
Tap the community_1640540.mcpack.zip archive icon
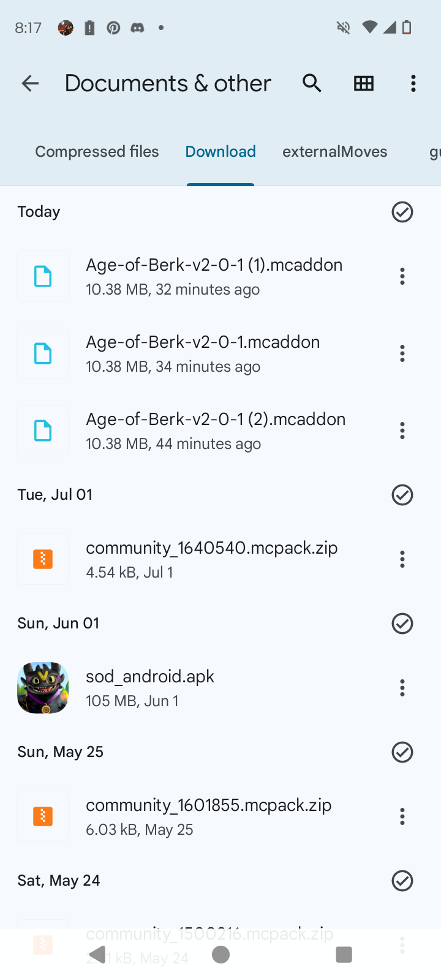(43, 559)
